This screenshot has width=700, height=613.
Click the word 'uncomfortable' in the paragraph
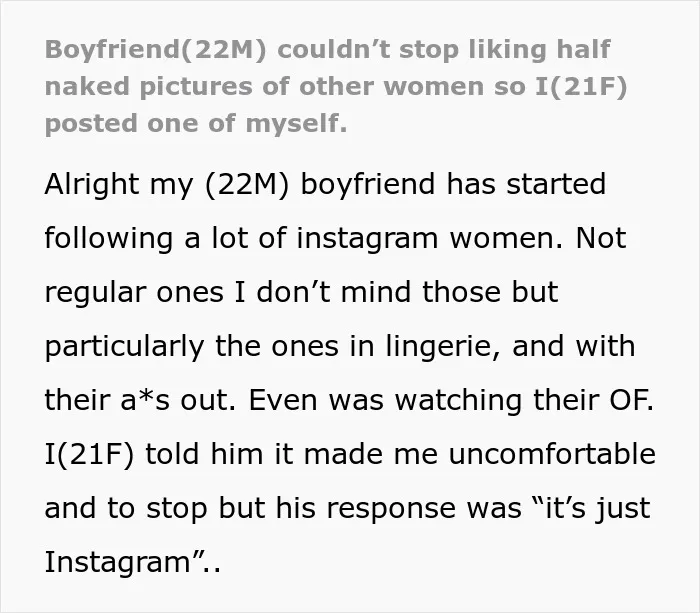click(x=552, y=454)
